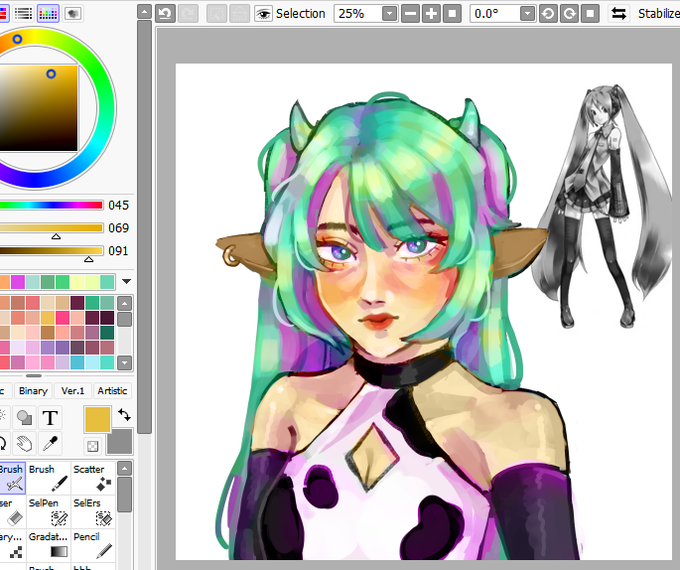This screenshot has width=680, height=570.
Task: Toggle the Selection visibility eye icon
Action: 263,14
